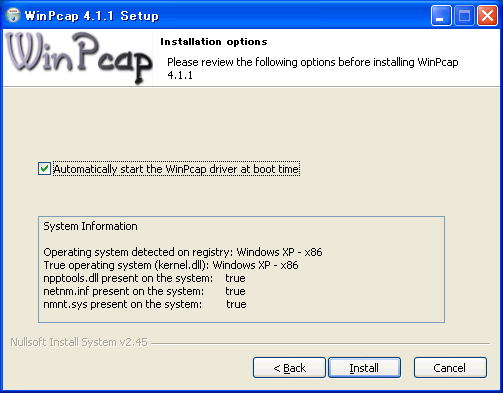Click 'Please review the following options' text

click(313, 68)
